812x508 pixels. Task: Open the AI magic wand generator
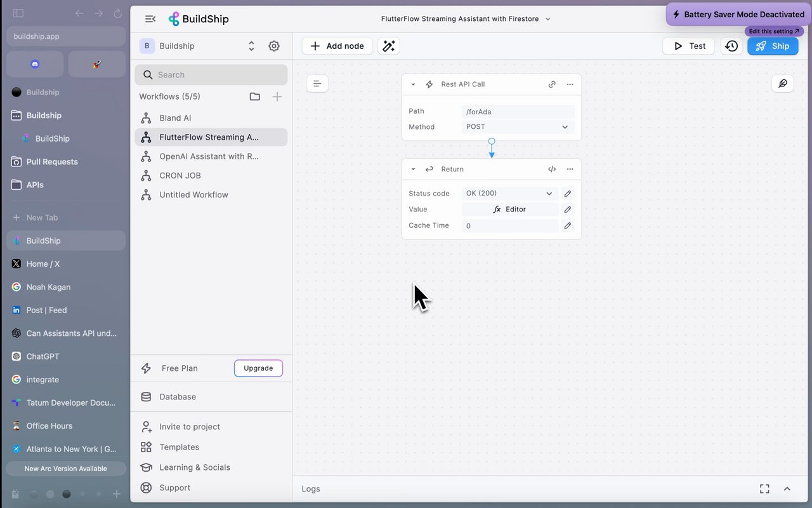[x=389, y=46]
